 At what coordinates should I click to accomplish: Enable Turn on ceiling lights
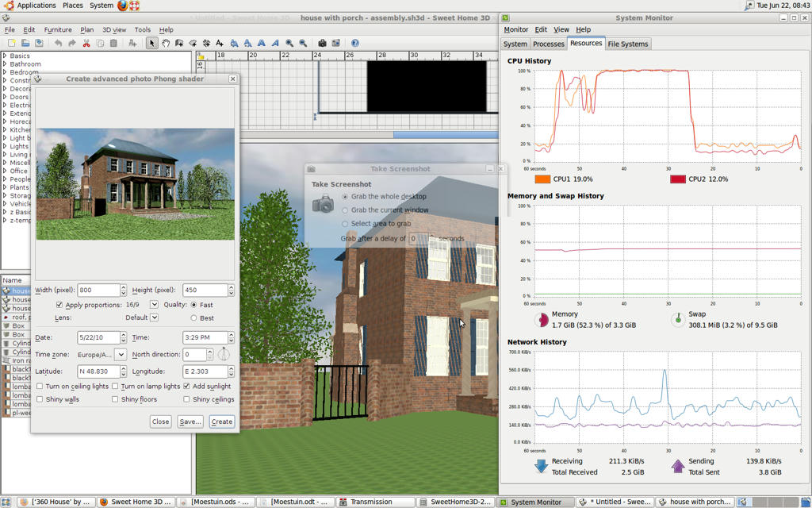pyautogui.click(x=40, y=387)
